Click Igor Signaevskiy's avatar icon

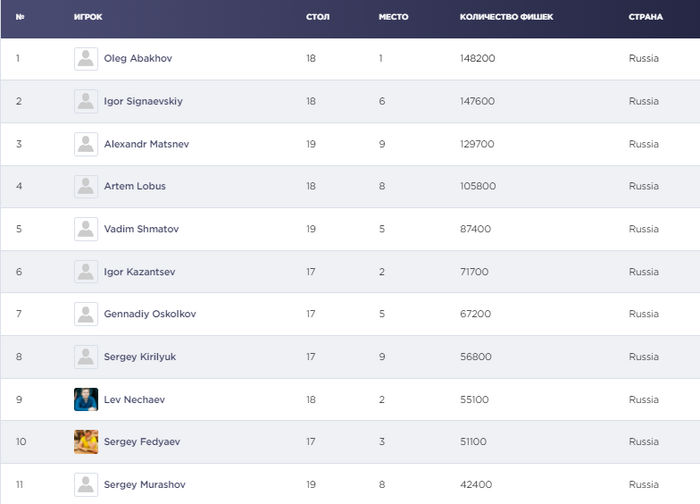click(x=86, y=102)
